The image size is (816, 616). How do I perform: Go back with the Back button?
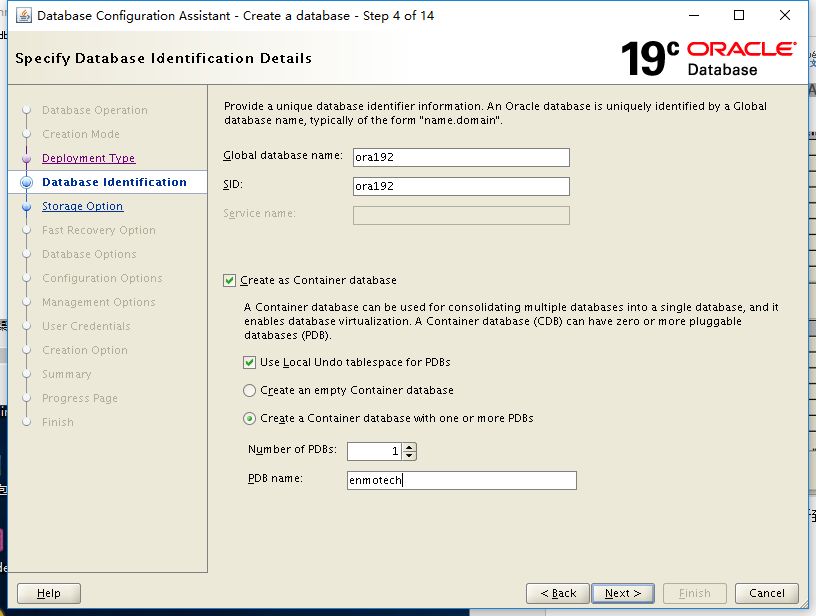557,593
